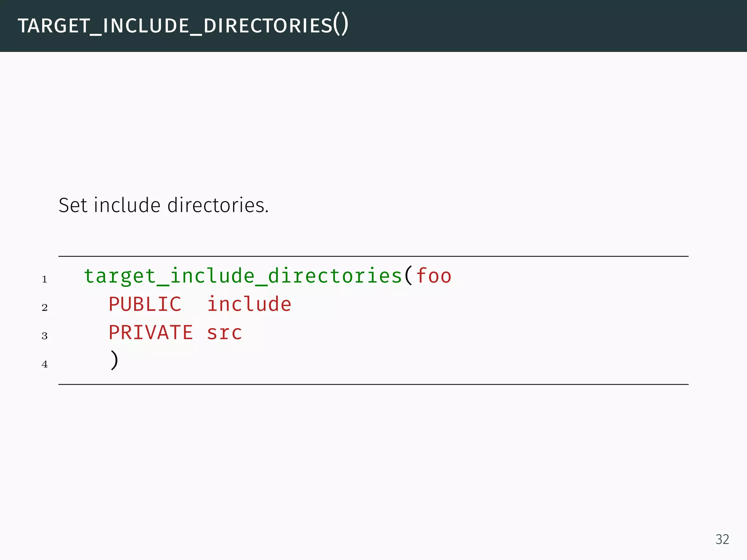
Task: Select the 'src' directory argument
Action: [224, 332]
